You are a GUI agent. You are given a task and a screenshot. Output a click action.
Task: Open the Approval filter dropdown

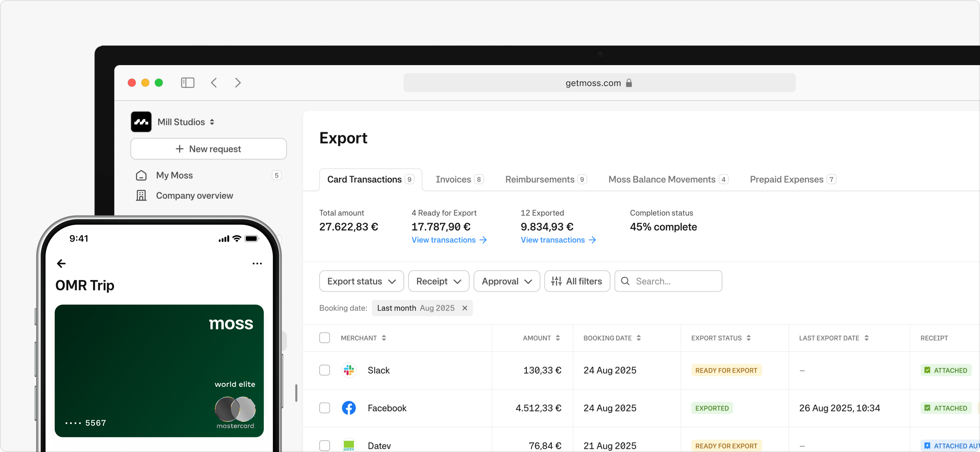coord(506,281)
